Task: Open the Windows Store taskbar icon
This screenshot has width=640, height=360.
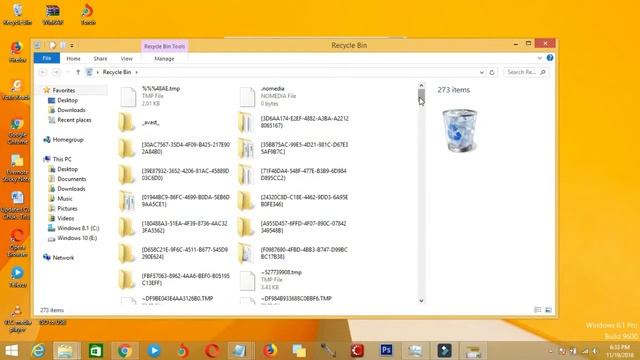Action: click(96, 351)
